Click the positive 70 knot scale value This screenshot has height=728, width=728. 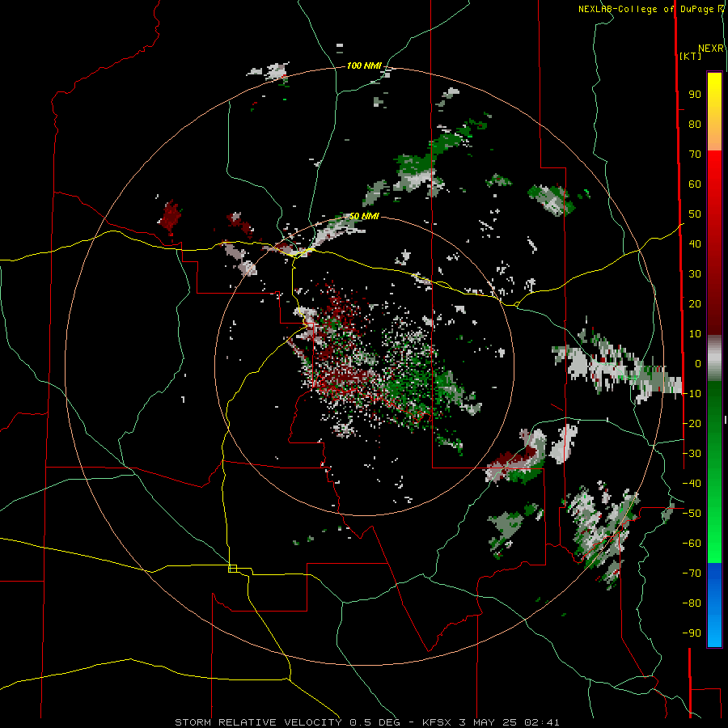(x=695, y=154)
